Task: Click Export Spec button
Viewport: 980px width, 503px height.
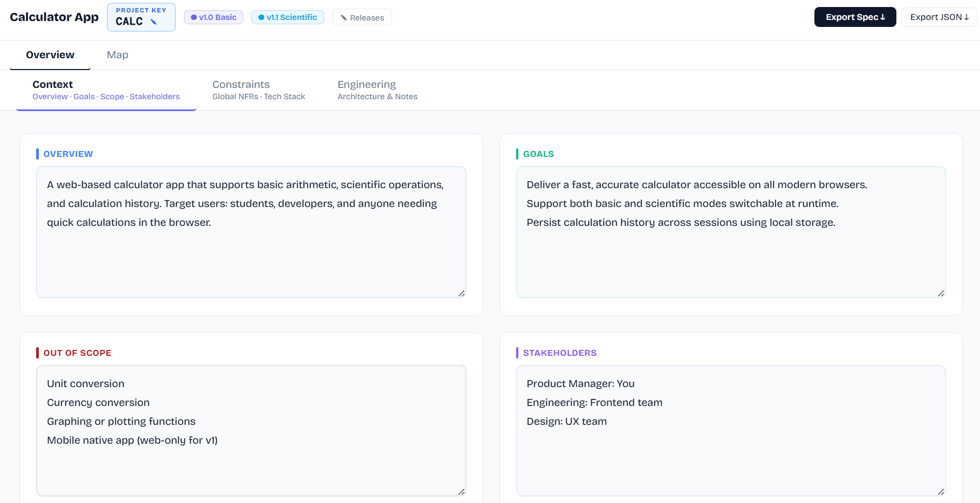Action: point(855,17)
